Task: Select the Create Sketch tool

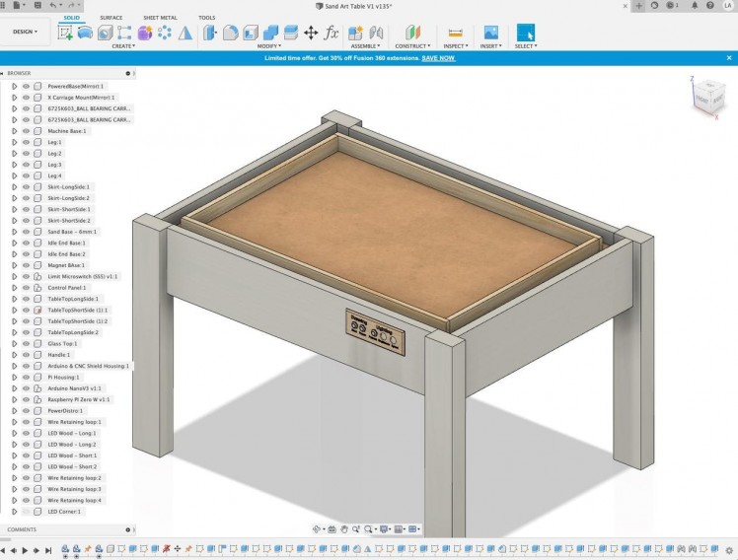Action: [66, 33]
